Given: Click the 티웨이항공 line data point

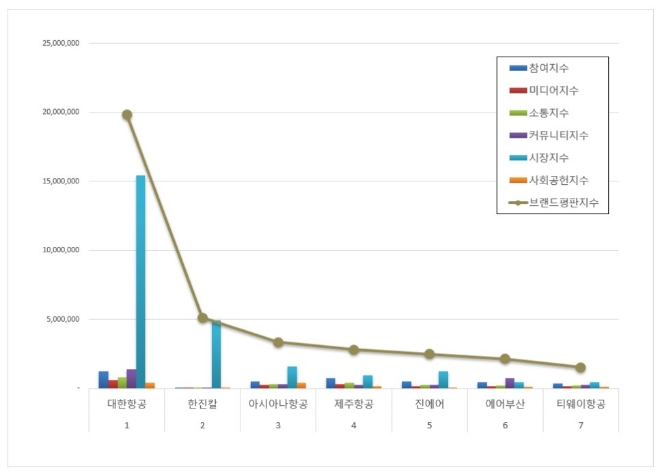Looking at the screenshot, I should (x=580, y=367).
